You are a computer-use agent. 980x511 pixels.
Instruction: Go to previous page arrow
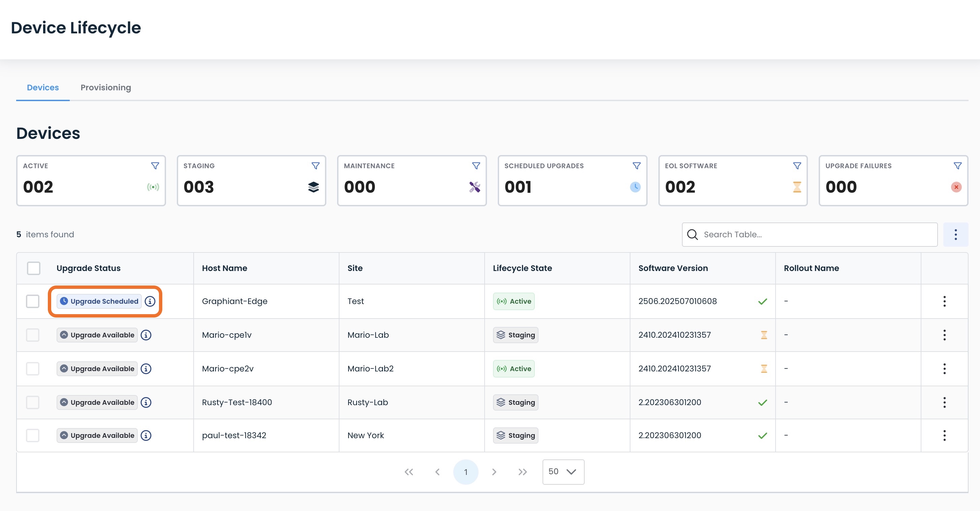[x=437, y=472]
